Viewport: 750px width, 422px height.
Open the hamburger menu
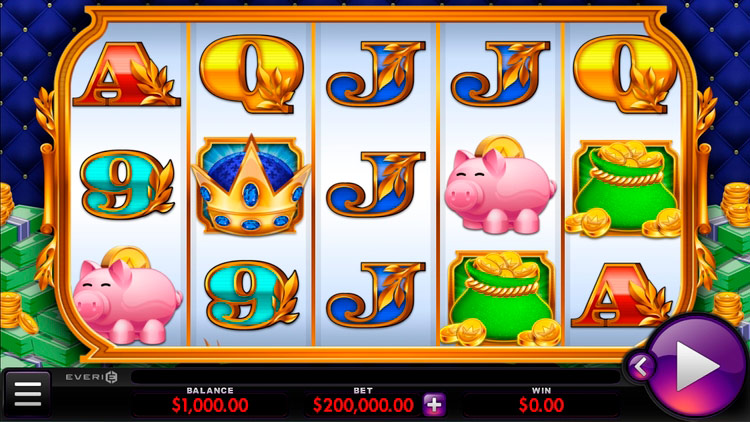pyautogui.click(x=28, y=394)
